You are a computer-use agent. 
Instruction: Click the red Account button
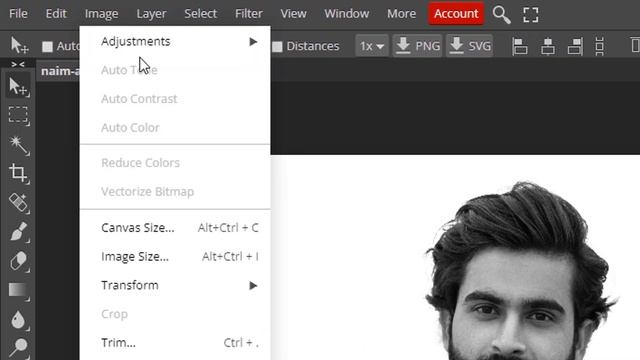coord(456,13)
